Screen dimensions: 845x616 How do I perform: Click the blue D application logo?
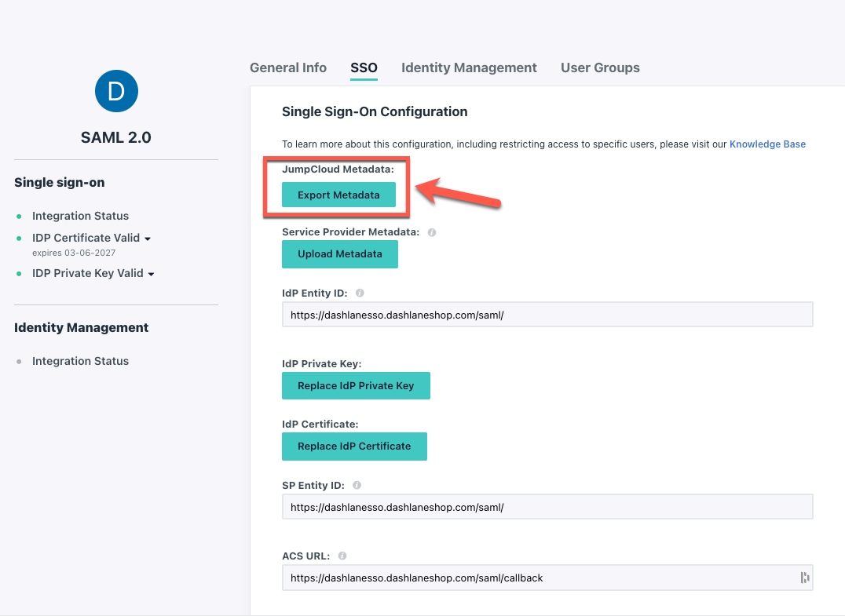click(116, 91)
